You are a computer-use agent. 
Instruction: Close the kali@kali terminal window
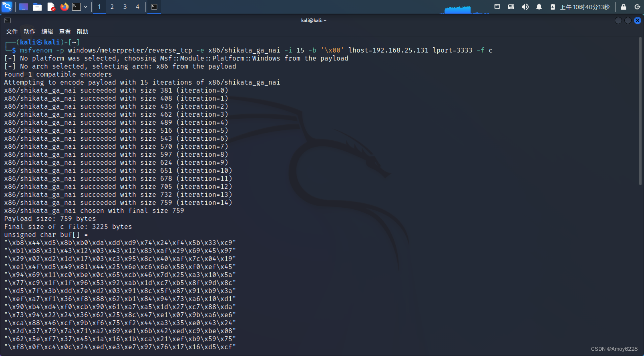638,20
